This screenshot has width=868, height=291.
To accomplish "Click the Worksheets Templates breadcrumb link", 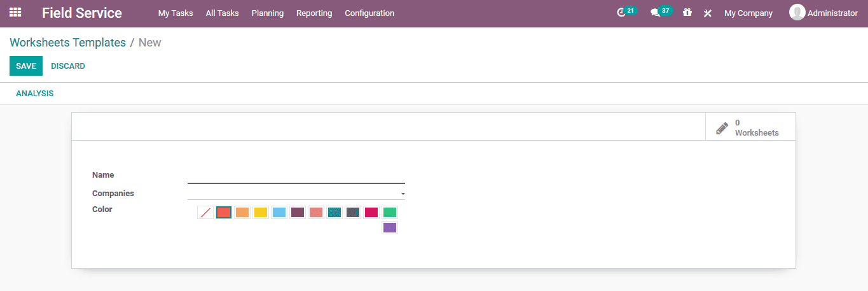I will (x=68, y=43).
